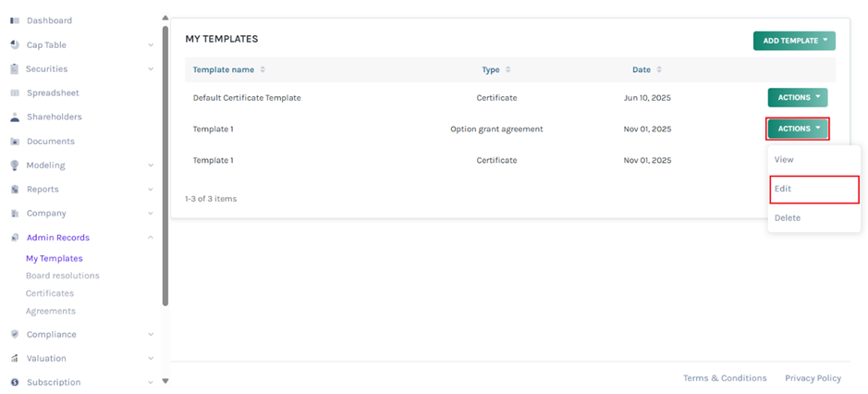Open Board resolutions submenu item
This screenshot has width=868, height=394.
63,276
